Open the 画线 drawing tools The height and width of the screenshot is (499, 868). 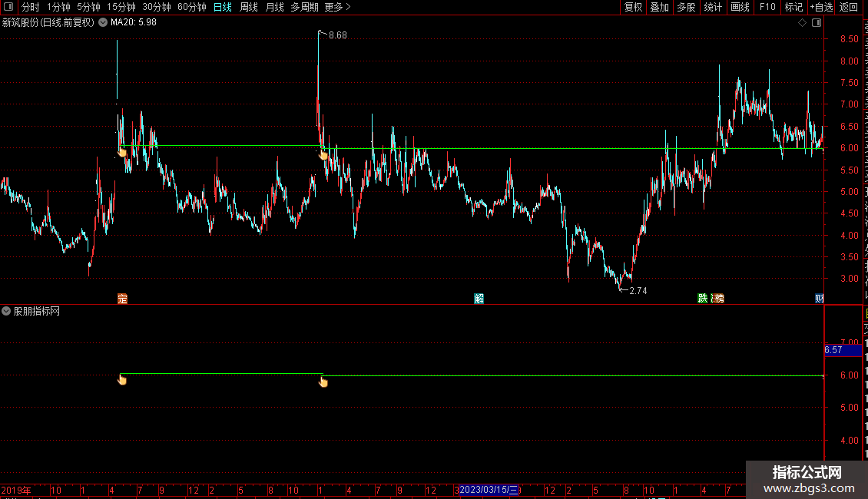click(740, 7)
